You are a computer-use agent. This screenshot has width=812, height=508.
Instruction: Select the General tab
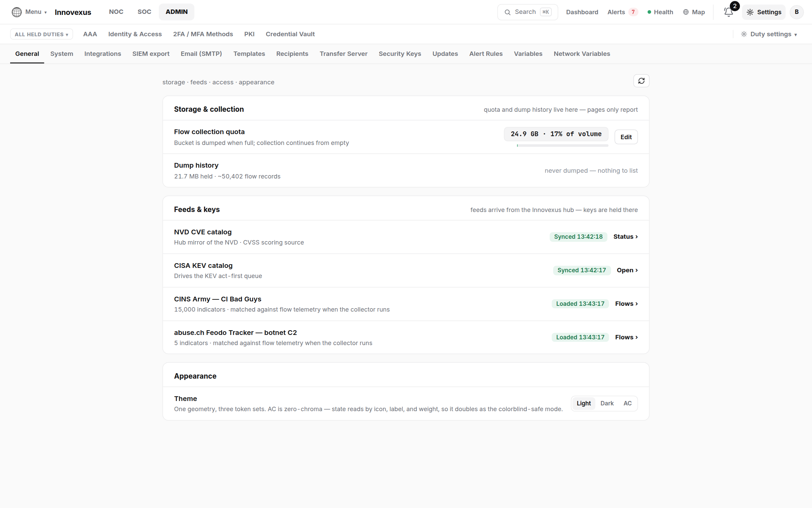27,54
